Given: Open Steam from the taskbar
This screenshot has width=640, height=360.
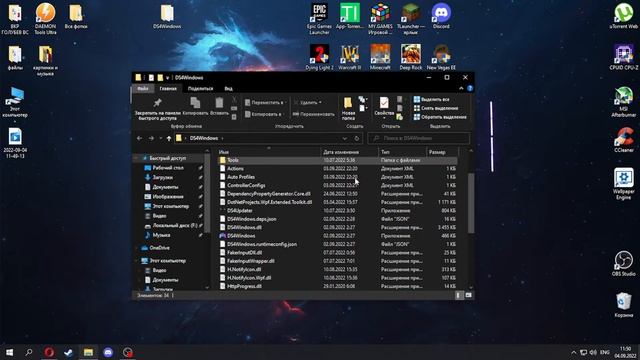Looking at the screenshot, I should point(69,352).
